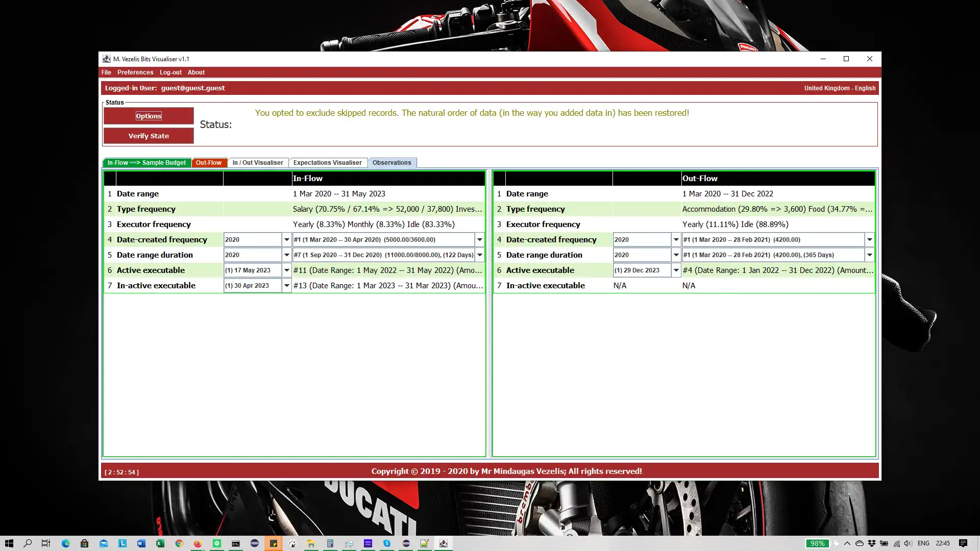Show hidden system tray icons
The width and height of the screenshot is (980, 551).
click(x=847, y=543)
